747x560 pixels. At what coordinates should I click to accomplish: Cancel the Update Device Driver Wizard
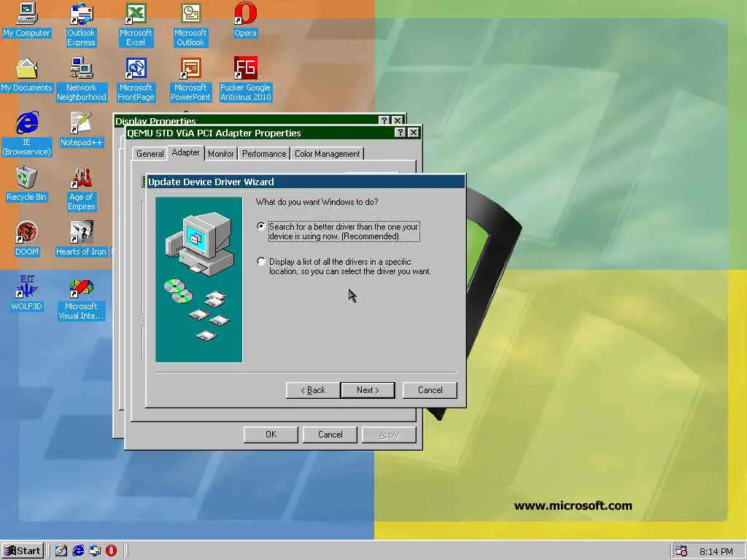click(430, 390)
